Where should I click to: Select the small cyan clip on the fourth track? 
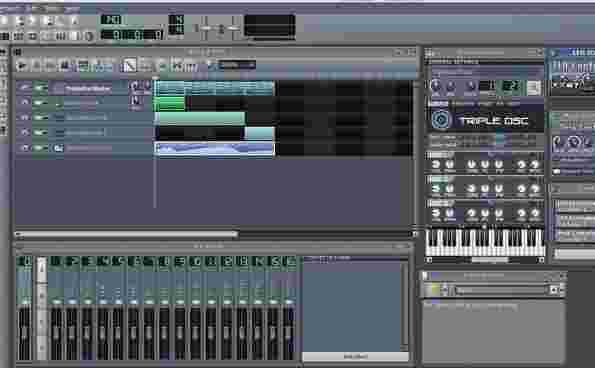point(260,133)
